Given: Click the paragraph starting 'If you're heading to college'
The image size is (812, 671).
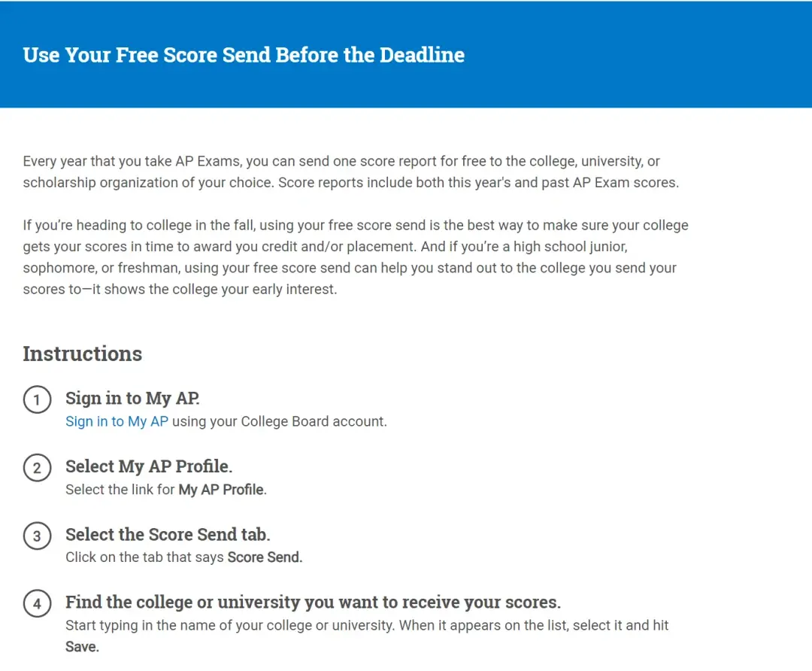Looking at the screenshot, I should click(x=356, y=257).
